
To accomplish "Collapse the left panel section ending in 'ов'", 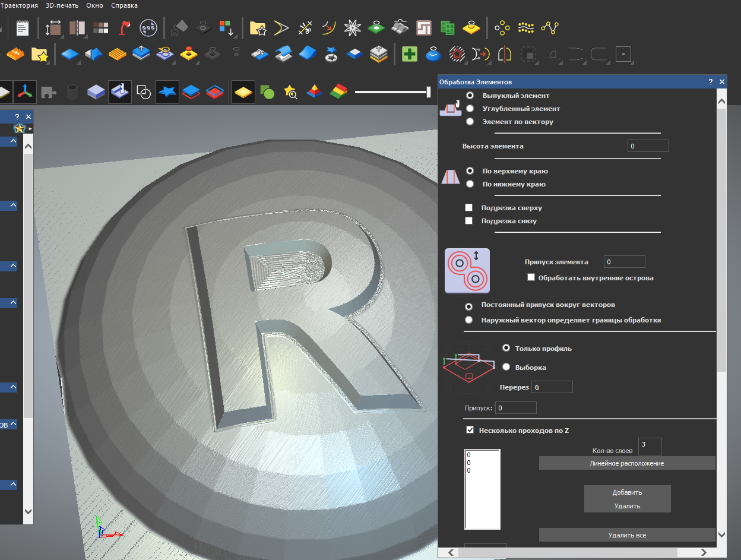I will pyautogui.click(x=13, y=425).
